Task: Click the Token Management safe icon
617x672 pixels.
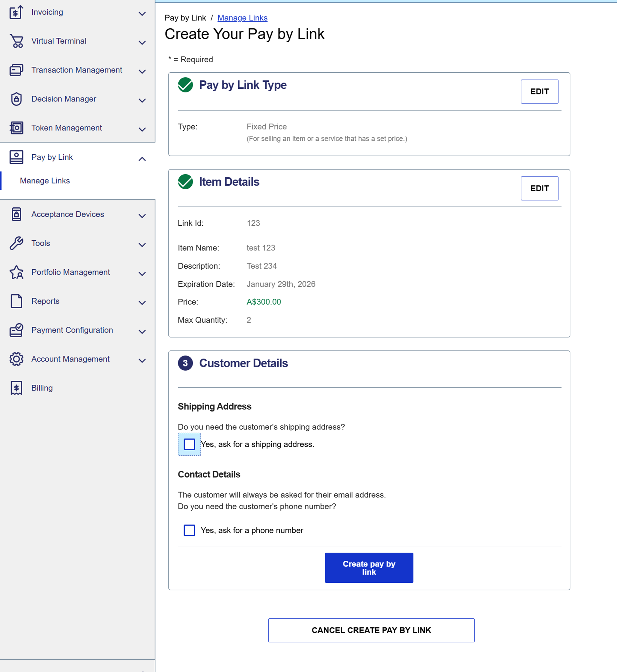Action: 16,128
